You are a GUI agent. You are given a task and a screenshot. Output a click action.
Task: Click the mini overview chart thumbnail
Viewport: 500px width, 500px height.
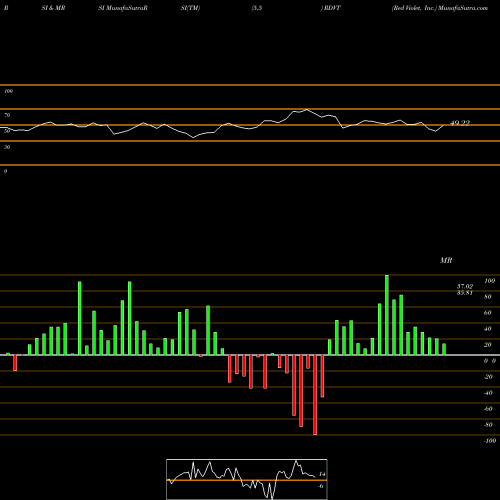[x=247, y=479]
